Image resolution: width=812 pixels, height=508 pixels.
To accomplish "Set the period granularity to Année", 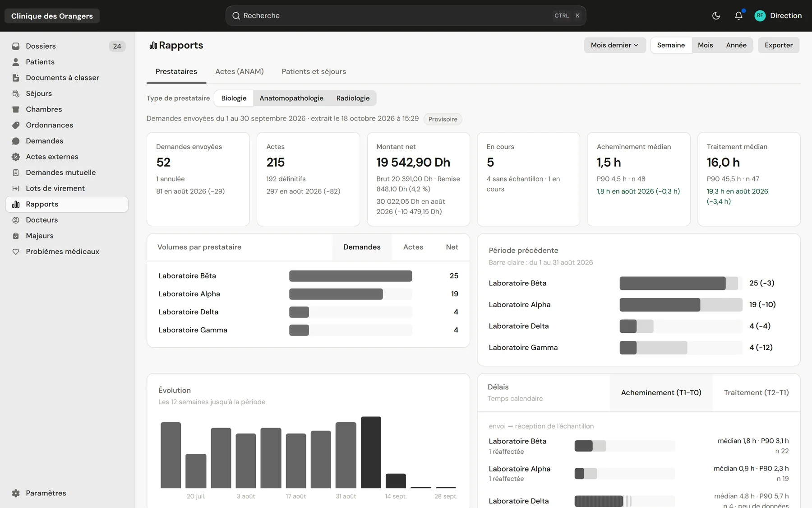I will click(736, 45).
